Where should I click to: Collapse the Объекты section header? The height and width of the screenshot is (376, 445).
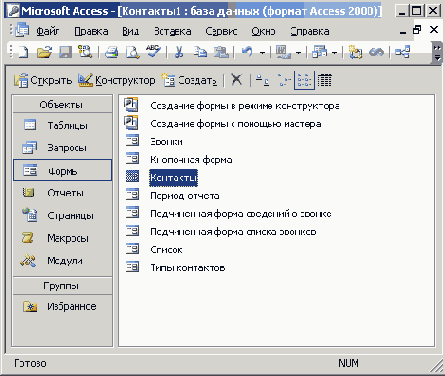[x=62, y=104]
